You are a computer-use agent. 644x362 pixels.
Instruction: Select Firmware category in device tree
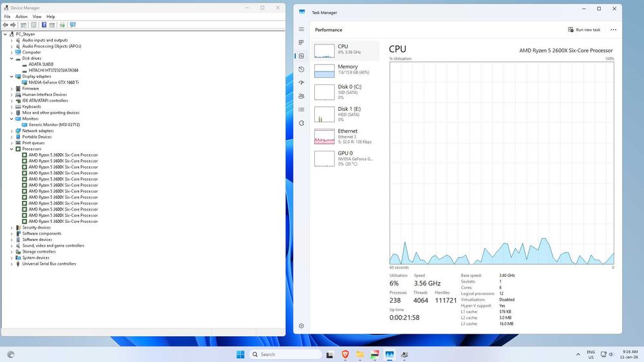[30, 88]
